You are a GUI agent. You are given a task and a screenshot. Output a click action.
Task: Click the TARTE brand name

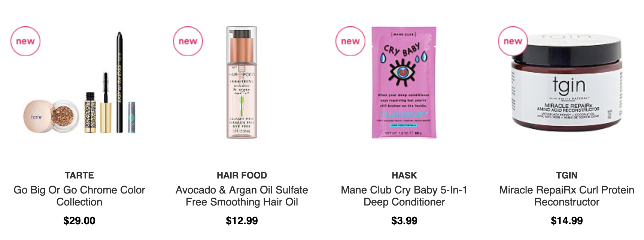click(x=79, y=175)
